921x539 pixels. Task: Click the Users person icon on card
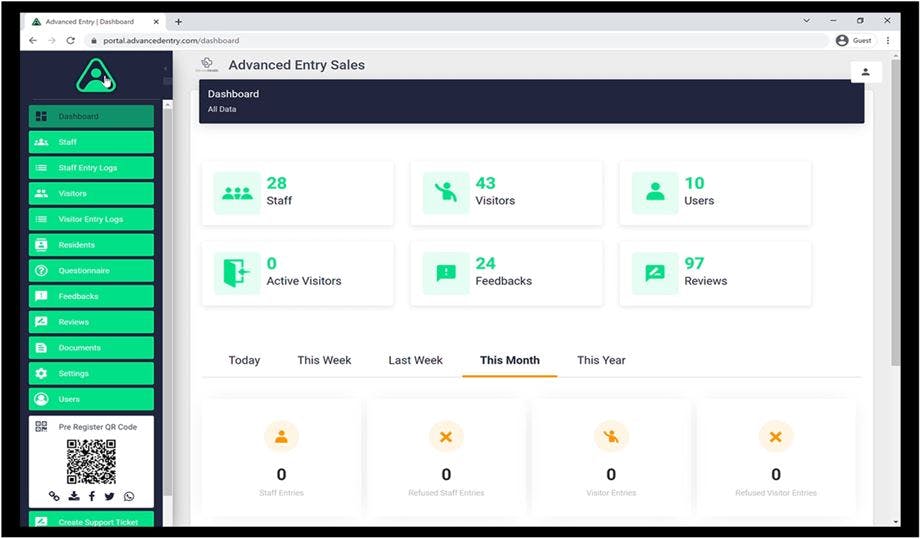tap(655, 193)
